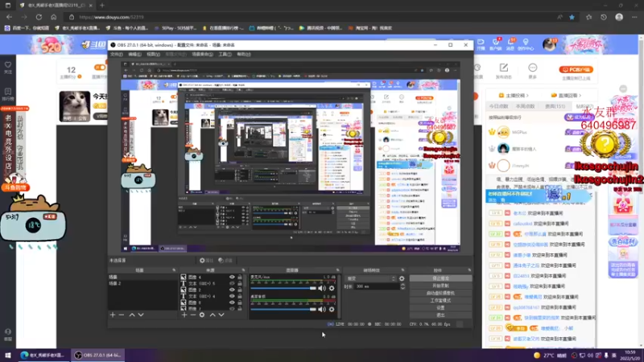Hide the 图像 6 source

[232, 302]
